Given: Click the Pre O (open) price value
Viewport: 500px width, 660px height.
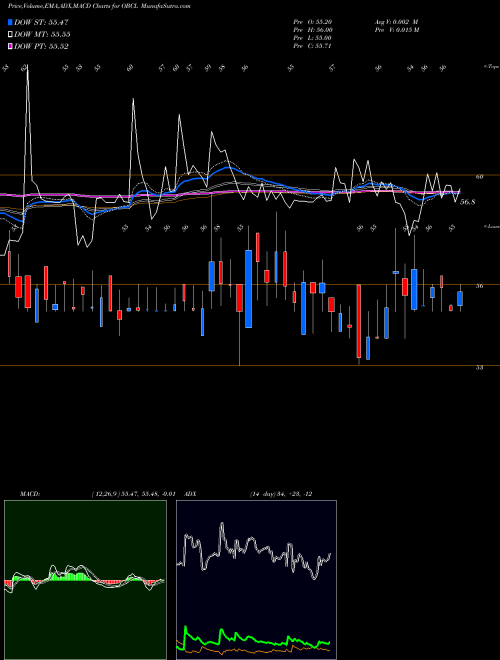Looking at the screenshot, I should tap(313, 22).
